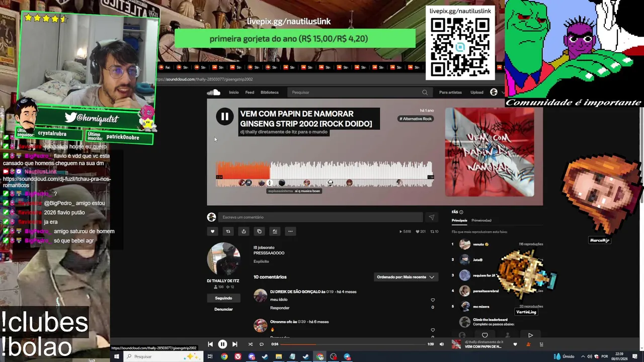The image size is (644, 362).
Task: Open Task View on the Windows taskbar
Action: [210, 356]
